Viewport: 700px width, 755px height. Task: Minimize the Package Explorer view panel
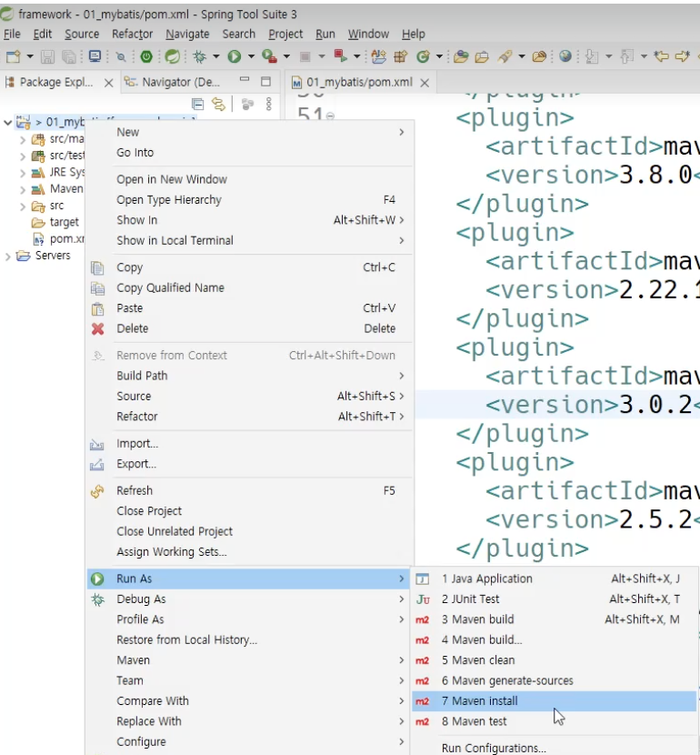point(245,80)
